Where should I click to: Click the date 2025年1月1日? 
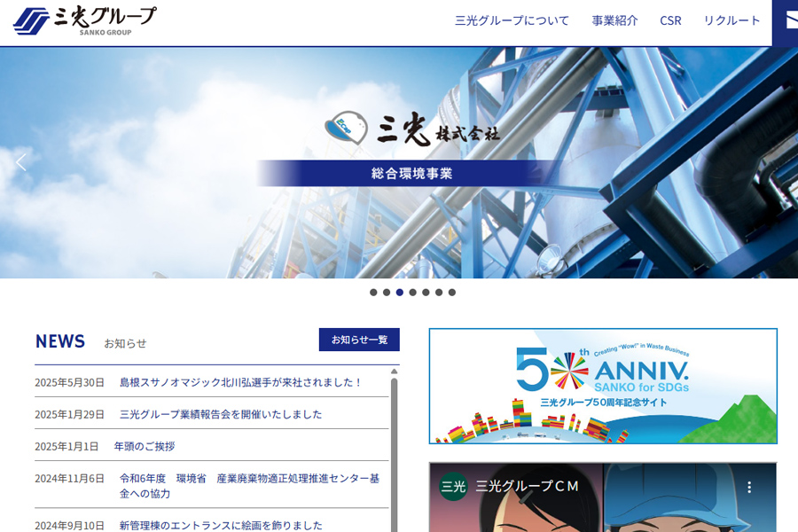click(x=66, y=447)
